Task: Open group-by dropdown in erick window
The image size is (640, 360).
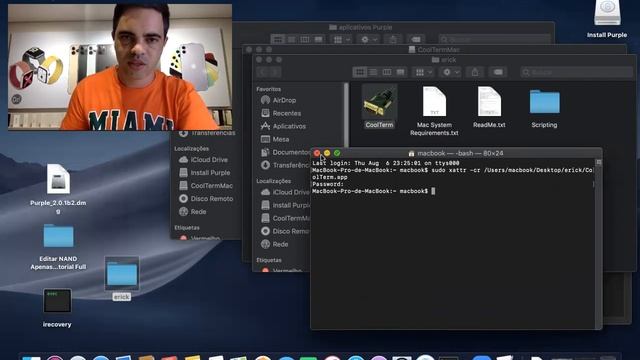Action: click(423, 72)
